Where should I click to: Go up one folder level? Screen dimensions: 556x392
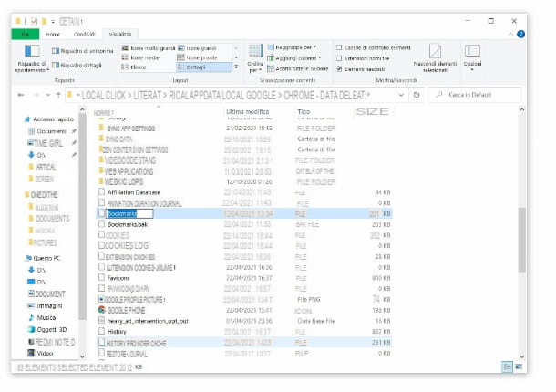(x=58, y=95)
